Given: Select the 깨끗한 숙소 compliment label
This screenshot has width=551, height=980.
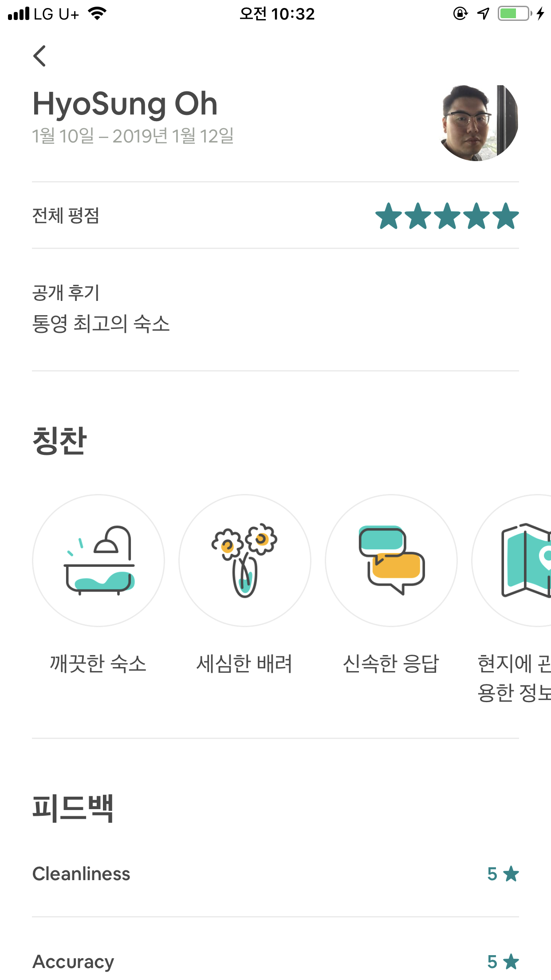Looking at the screenshot, I should [98, 664].
